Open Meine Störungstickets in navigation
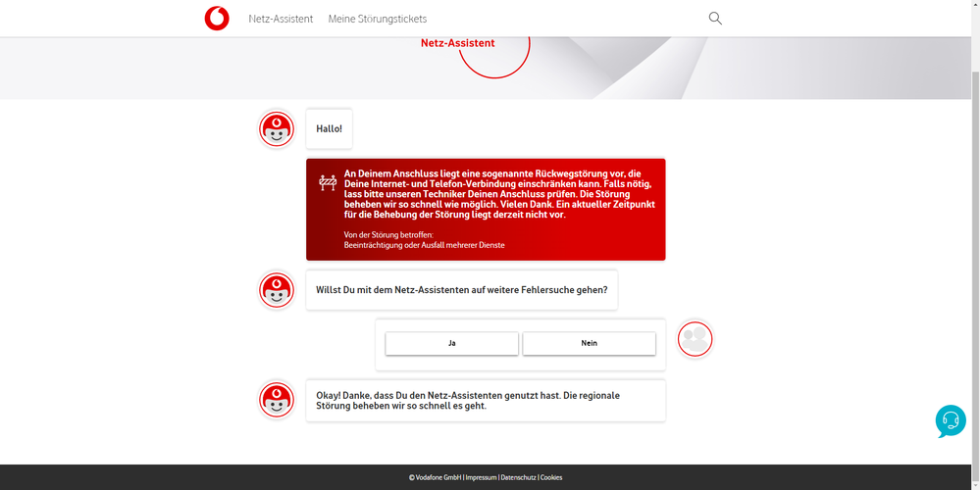This screenshot has width=980, height=490. click(378, 19)
